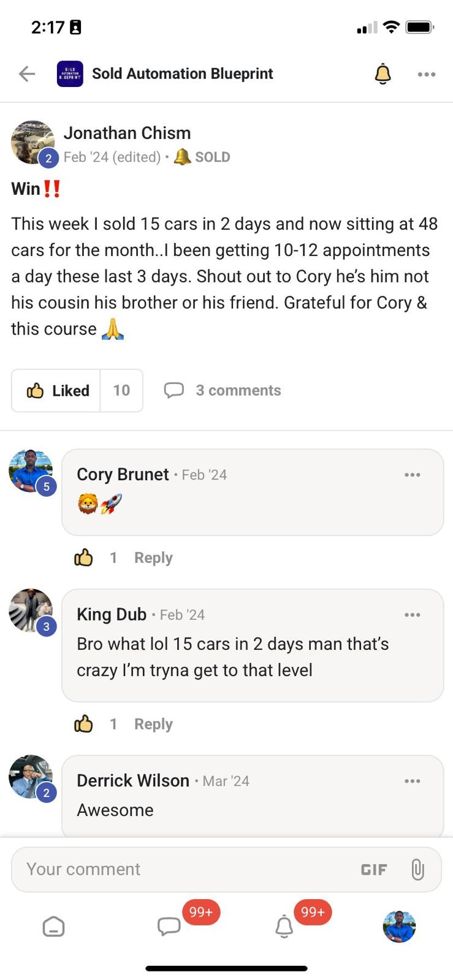The height and width of the screenshot is (980, 453).
Task: Open Sold Automation Blueprint group logo
Action: click(x=70, y=74)
